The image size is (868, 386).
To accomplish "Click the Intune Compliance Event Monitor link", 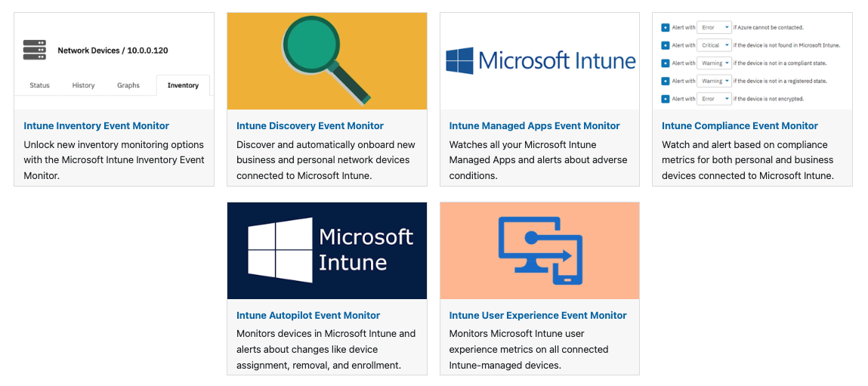I will (740, 126).
